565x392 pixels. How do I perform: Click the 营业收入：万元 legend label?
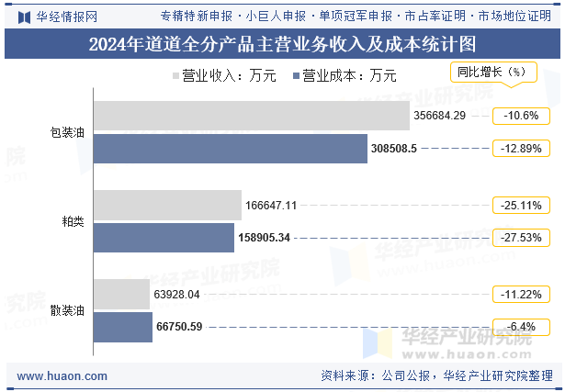(229, 75)
